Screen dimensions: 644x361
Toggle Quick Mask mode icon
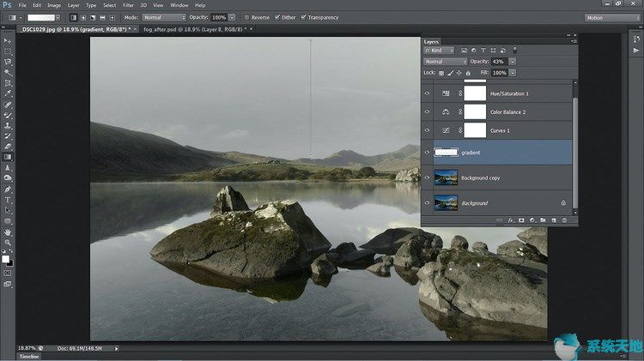tap(8, 274)
